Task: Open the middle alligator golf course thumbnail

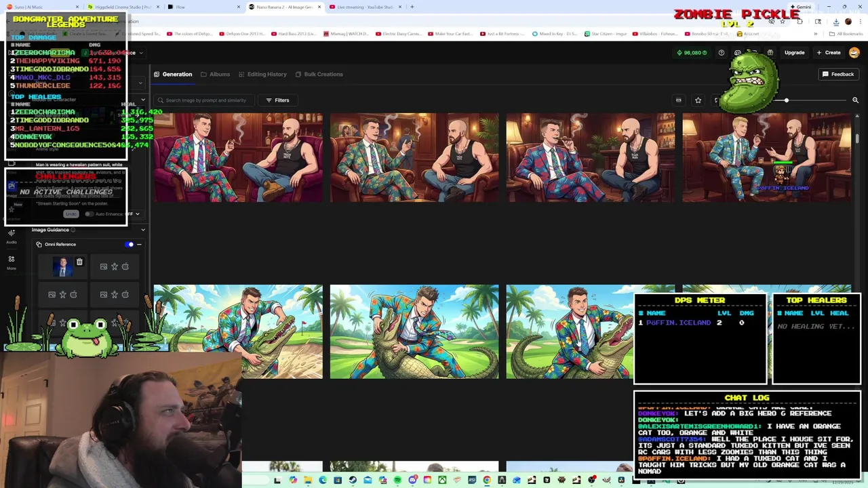Action: click(414, 331)
